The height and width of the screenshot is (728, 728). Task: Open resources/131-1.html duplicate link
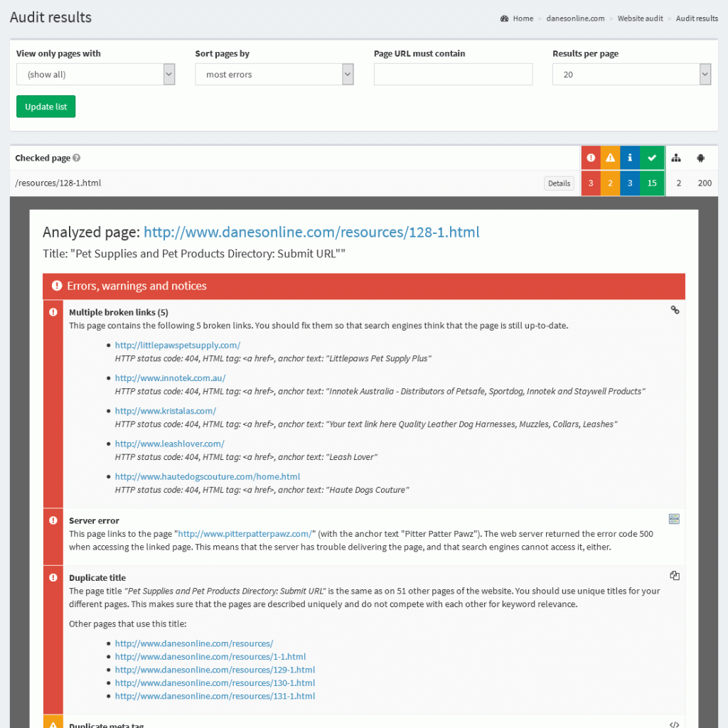click(215, 696)
